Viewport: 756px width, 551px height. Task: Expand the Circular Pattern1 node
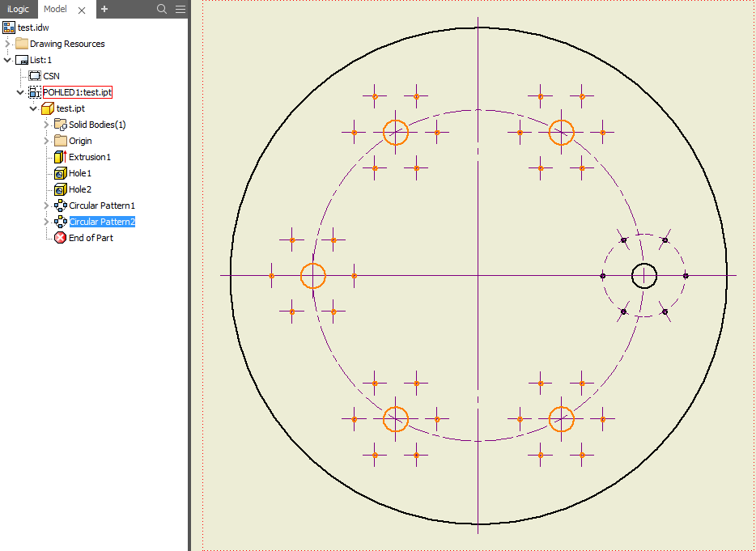[46, 206]
